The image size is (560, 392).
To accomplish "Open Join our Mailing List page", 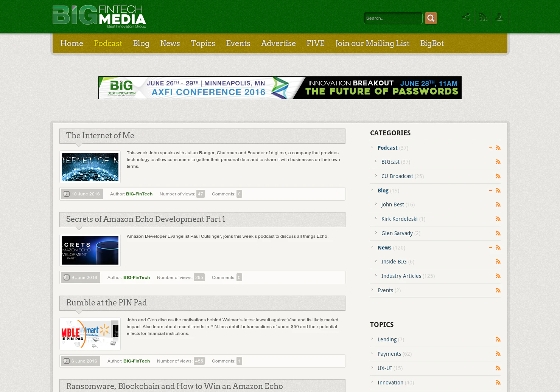I will (372, 43).
